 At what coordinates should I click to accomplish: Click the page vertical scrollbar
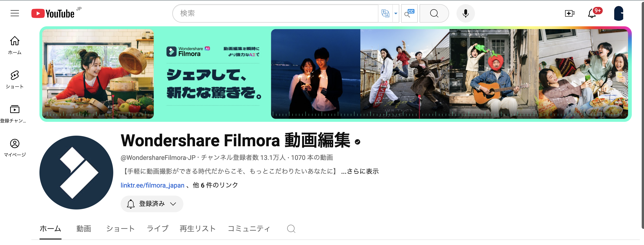tap(642, 115)
